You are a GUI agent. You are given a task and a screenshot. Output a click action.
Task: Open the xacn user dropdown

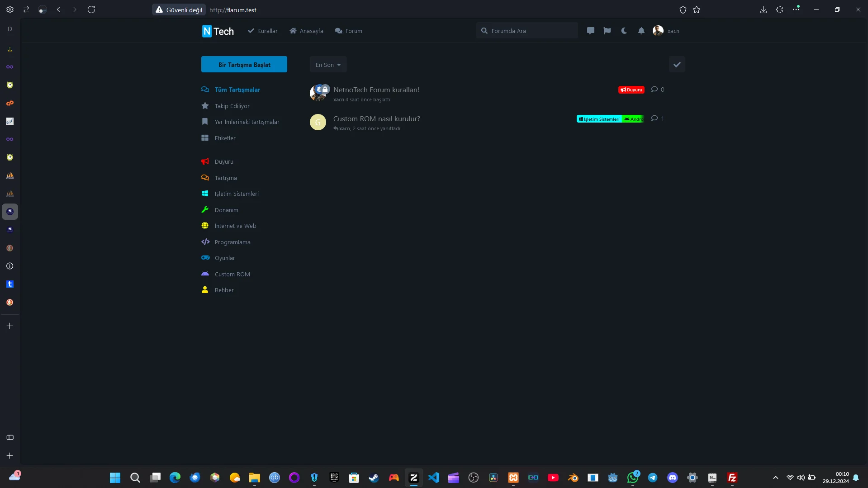tap(666, 31)
